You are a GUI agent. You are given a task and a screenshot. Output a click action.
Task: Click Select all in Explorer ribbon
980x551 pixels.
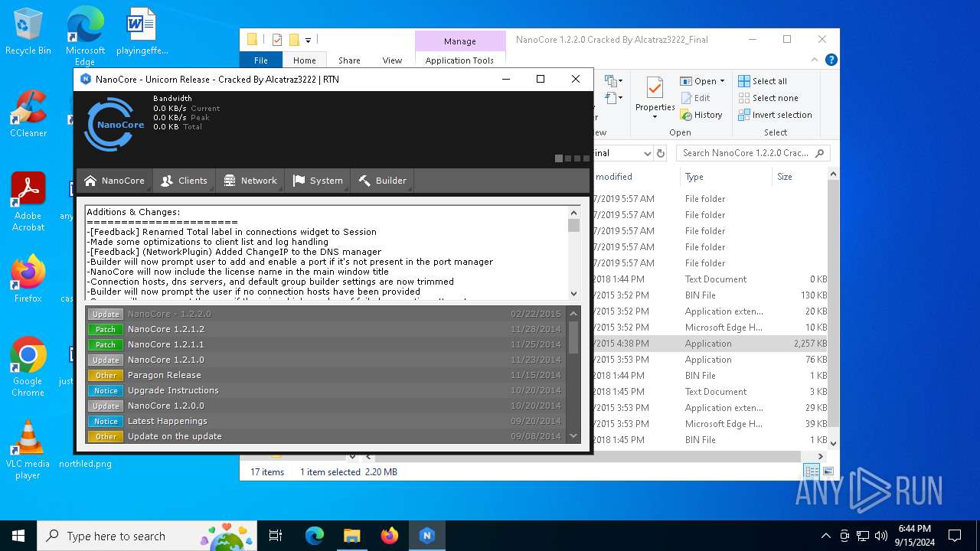point(763,81)
